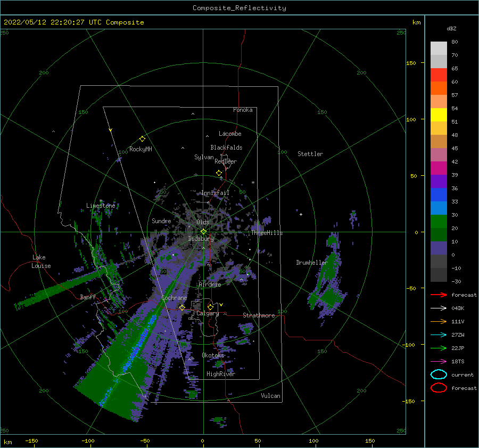Click the red 'forecast' ellipse legend icon
Image resolution: width=479 pixels, height=448 pixels.
(x=439, y=388)
